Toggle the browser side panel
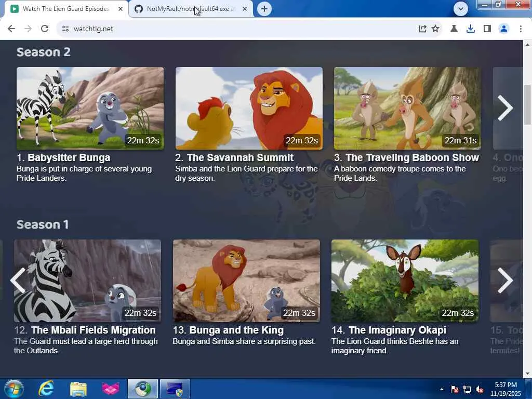The height and width of the screenshot is (399, 532). point(487,29)
